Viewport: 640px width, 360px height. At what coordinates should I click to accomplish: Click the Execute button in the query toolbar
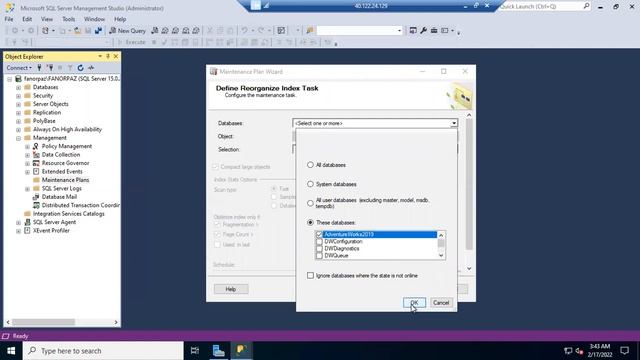pyautogui.click(x=131, y=42)
